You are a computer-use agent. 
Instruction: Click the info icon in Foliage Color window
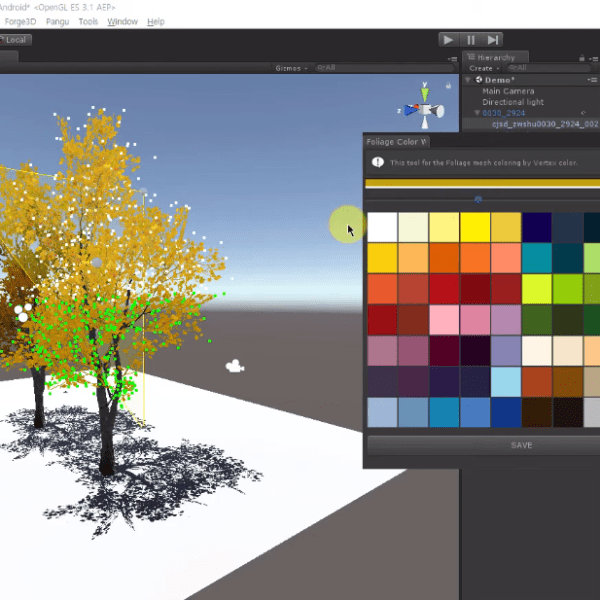pos(378,162)
